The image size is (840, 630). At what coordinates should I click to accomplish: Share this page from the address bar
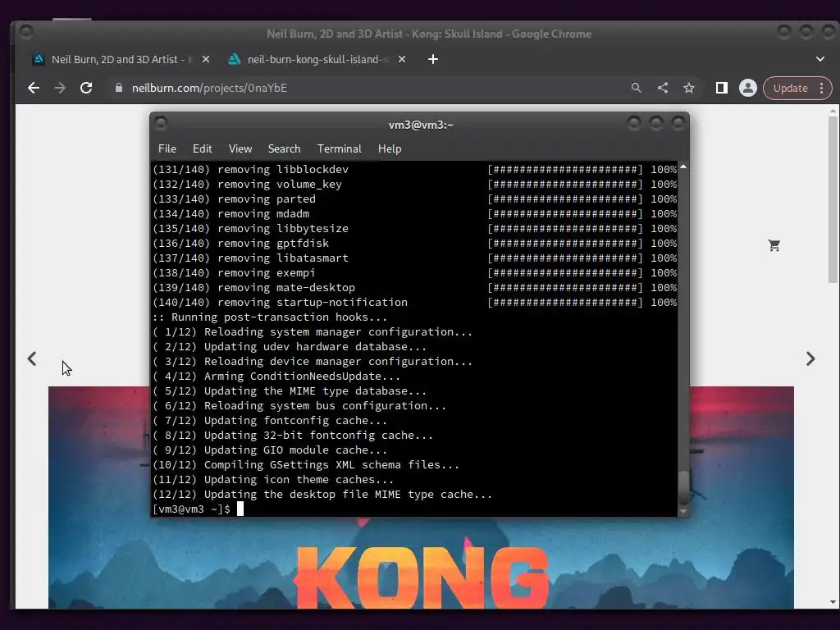[663, 88]
